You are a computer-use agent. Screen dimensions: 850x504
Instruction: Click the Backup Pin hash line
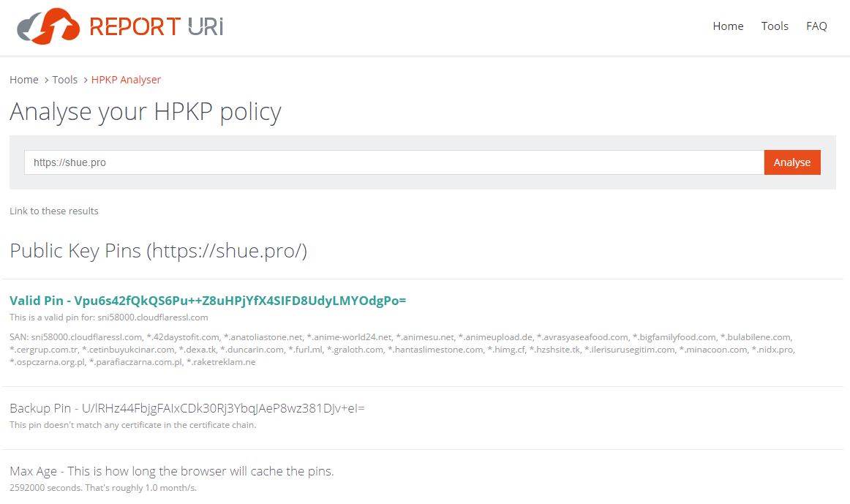click(x=187, y=408)
